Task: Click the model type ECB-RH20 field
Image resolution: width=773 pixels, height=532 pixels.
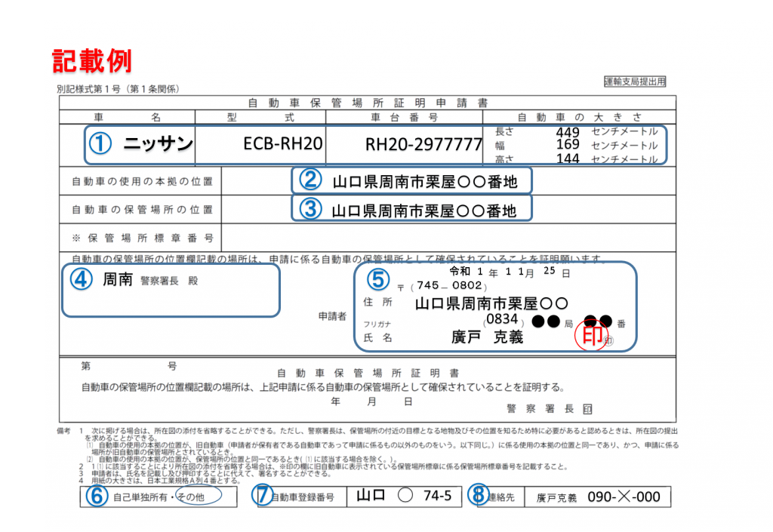Action: [283, 144]
